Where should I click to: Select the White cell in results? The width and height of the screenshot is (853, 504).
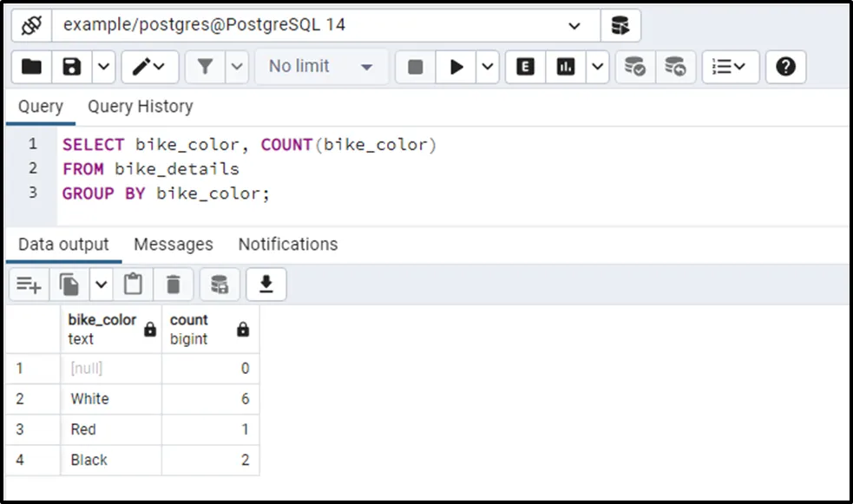click(90, 399)
